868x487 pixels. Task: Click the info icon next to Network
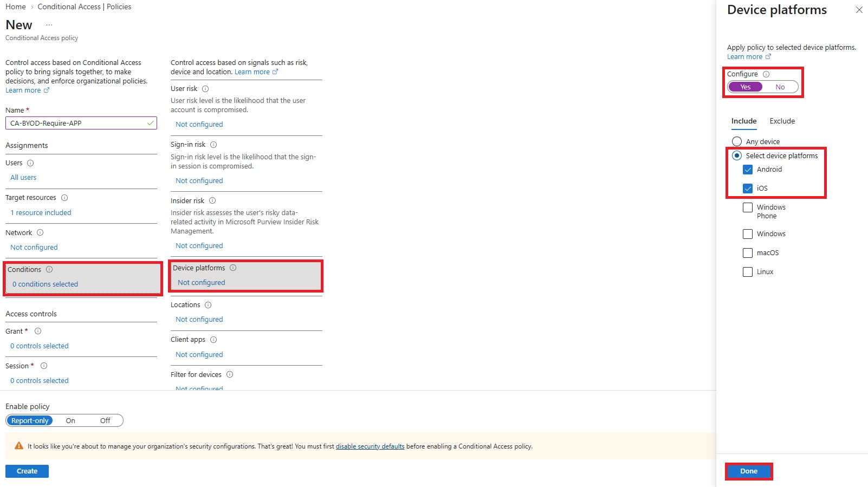pos(40,232)
